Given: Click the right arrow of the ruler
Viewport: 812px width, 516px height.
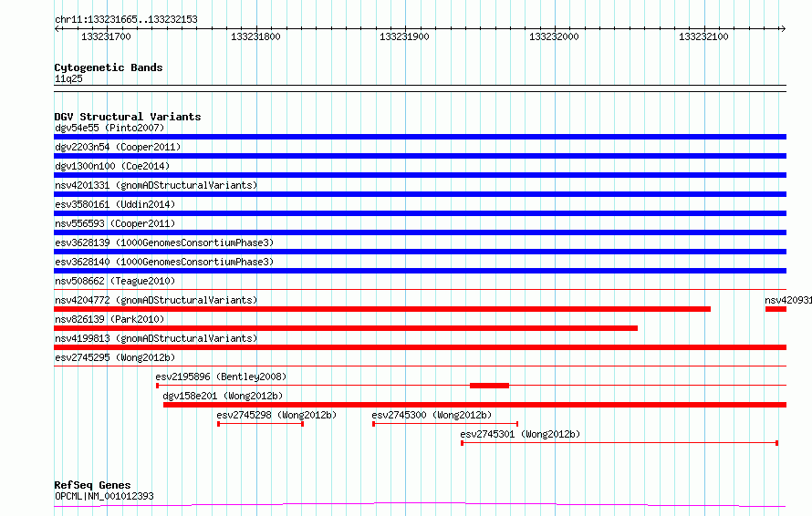Looking at the screenshot, I should [783, 28].
